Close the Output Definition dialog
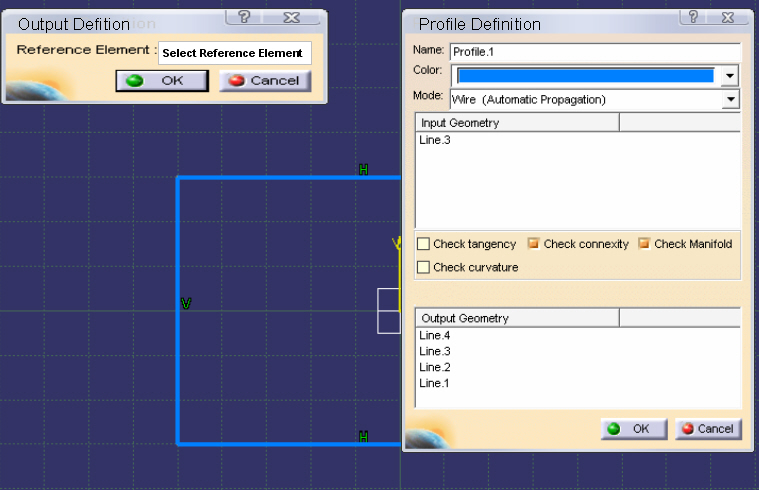Image resolution: width=759 pixels, height=490 pixels. [x=291, y=17]
